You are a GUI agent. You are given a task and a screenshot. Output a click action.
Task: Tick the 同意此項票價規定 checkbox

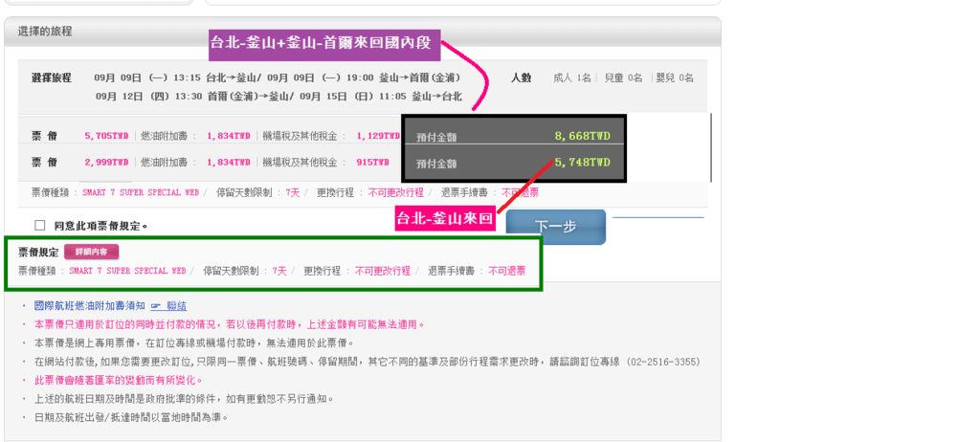tap(40, 226)
